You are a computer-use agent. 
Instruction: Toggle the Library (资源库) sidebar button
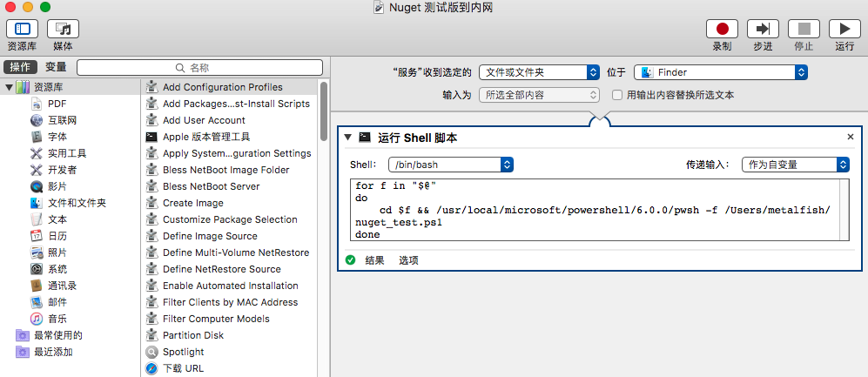coord(22,29)
